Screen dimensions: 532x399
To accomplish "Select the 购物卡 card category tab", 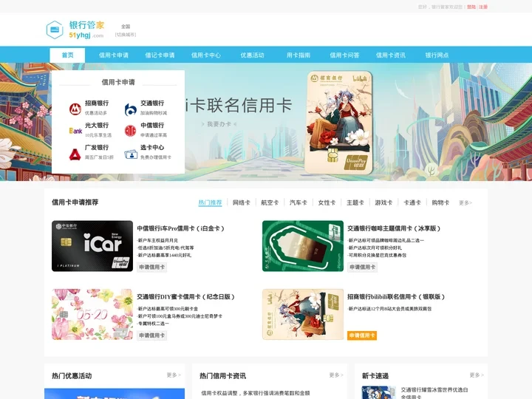I will (440, 202).
